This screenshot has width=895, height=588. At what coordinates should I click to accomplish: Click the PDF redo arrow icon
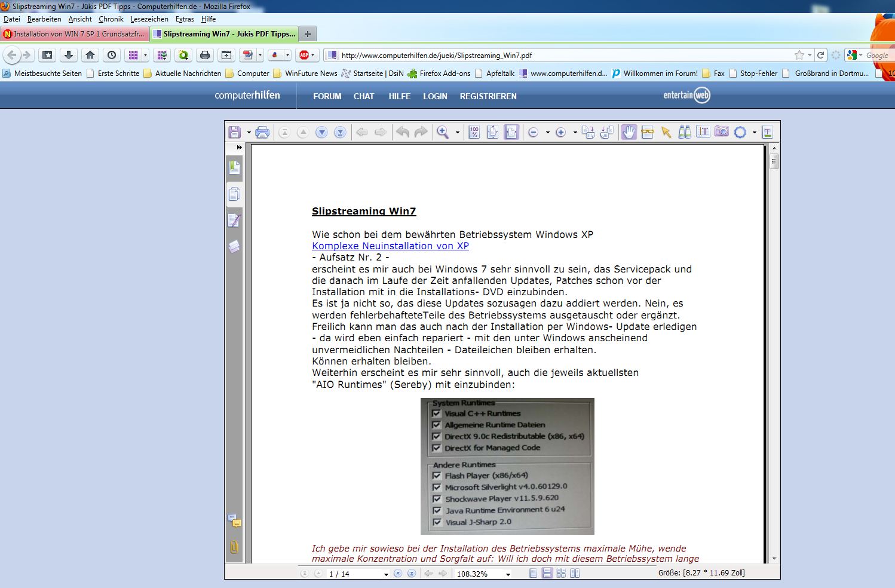tap(421, 132)
